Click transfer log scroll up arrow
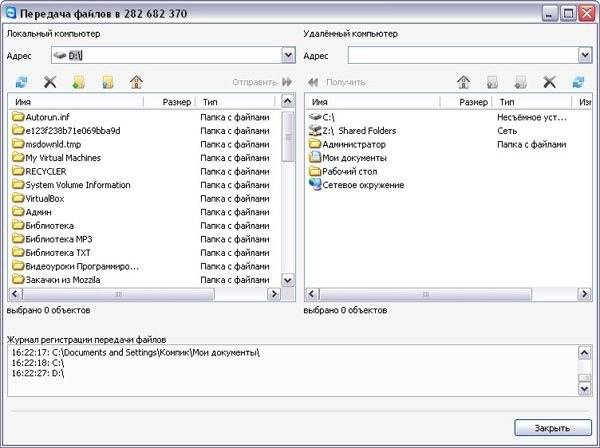Image resolution: width=600 pixels, height=448 pixels. pos(585,353)
